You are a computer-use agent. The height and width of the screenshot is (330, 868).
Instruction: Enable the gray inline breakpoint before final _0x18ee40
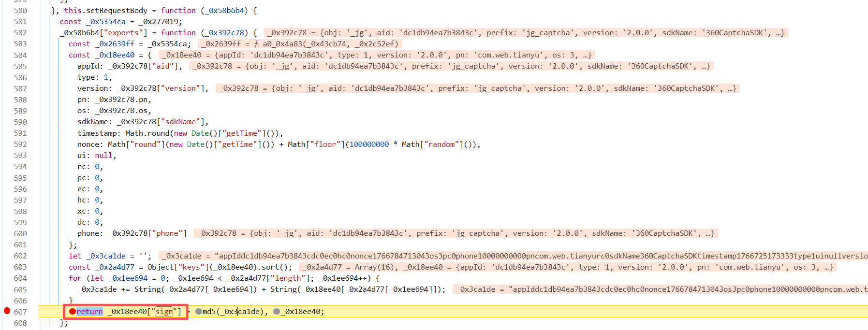coord(277,312)
